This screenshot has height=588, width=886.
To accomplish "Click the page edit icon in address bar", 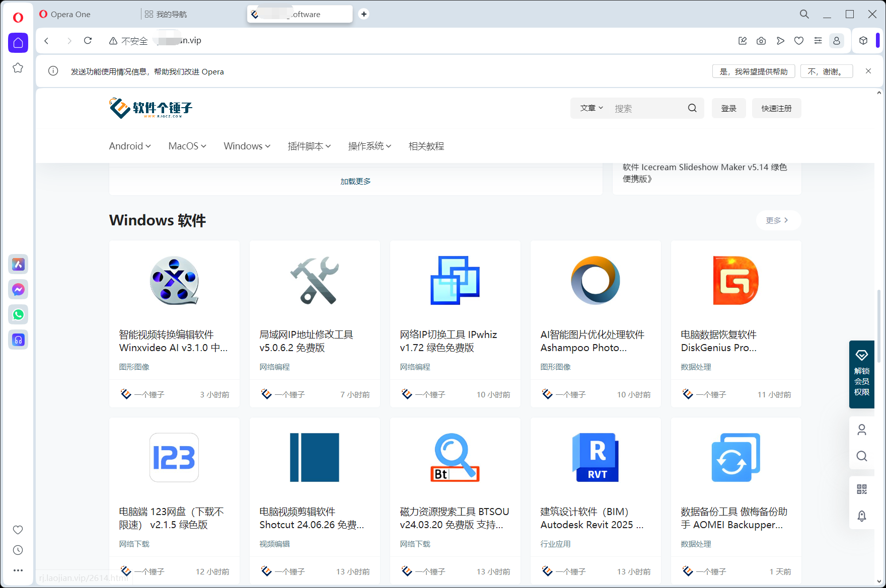I will (743, 41).
